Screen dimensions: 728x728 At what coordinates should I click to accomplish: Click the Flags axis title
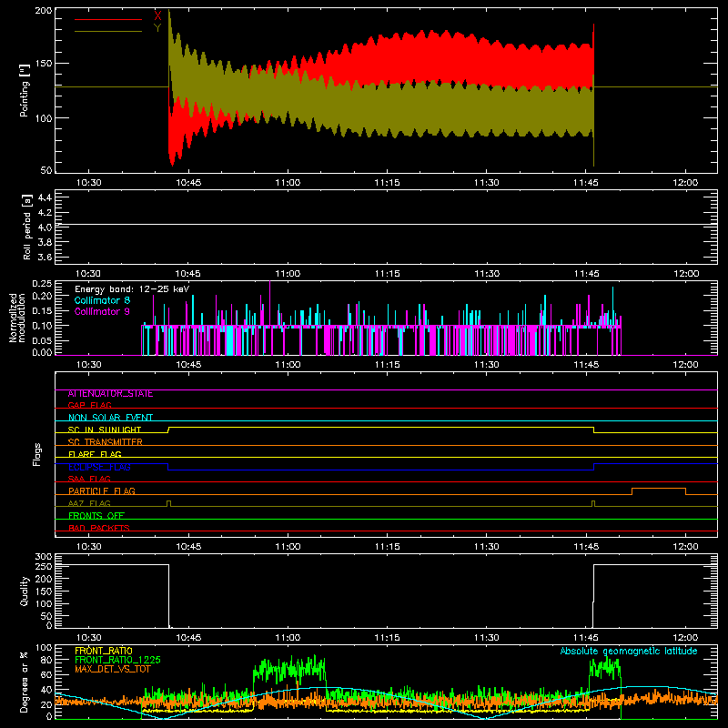(36, 454)
